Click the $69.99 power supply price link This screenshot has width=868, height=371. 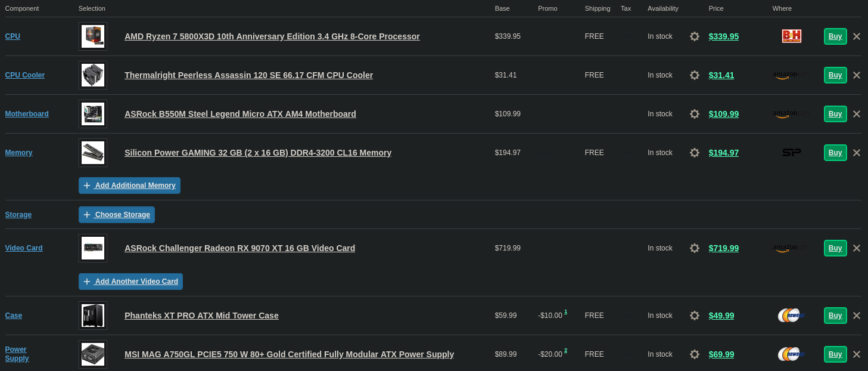click(721, 354)
